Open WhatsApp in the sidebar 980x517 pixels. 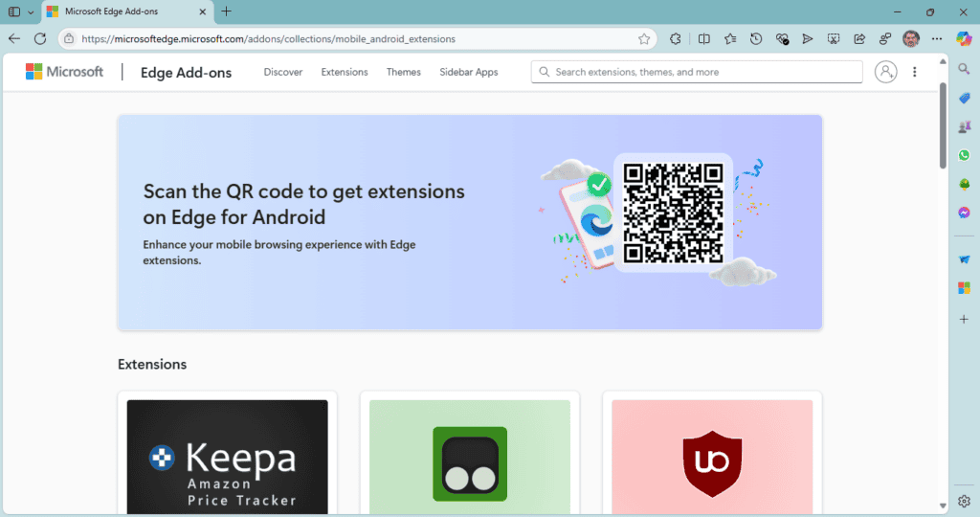click(964, 155)
